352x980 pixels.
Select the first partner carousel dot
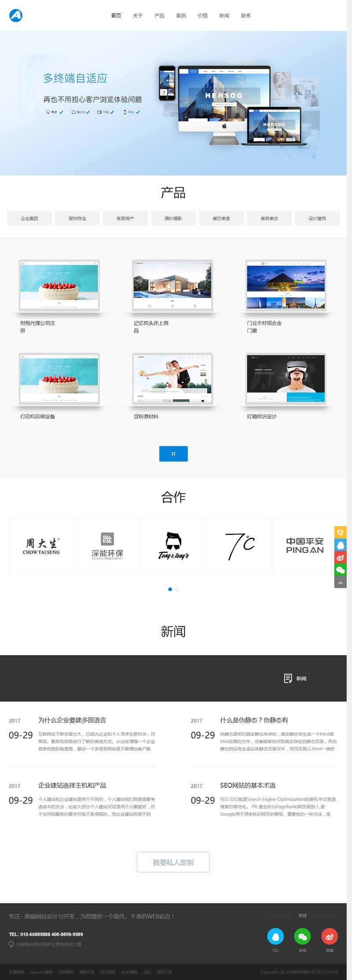click(170, 589)
